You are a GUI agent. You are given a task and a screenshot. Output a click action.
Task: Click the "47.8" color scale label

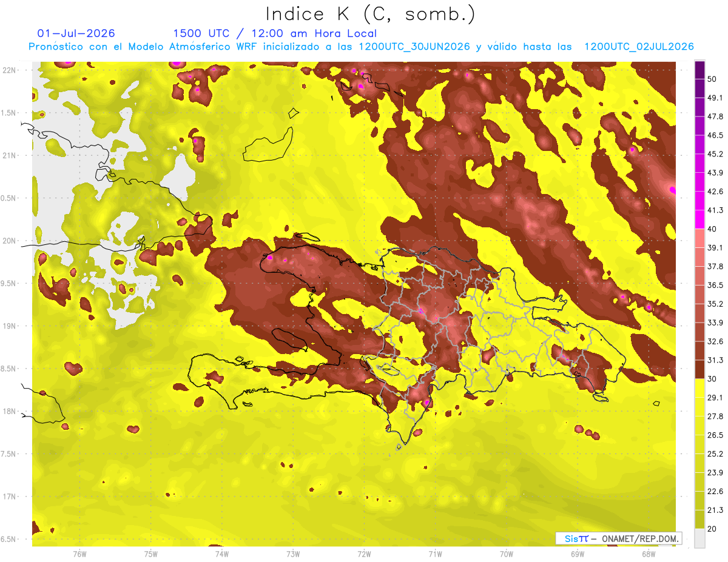(716, 116)
